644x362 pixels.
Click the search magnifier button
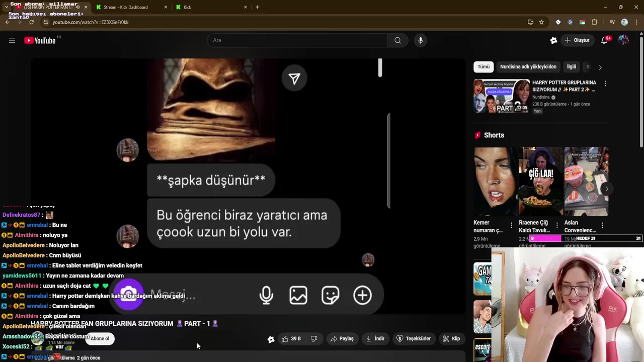pos(397,40)
